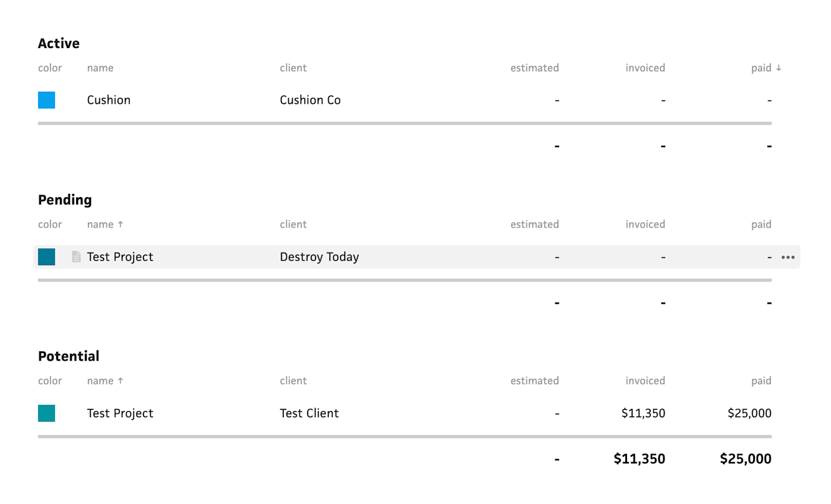The image size is (831, 504).
Task: Open the Test Client link
Action: click(309, 414)
